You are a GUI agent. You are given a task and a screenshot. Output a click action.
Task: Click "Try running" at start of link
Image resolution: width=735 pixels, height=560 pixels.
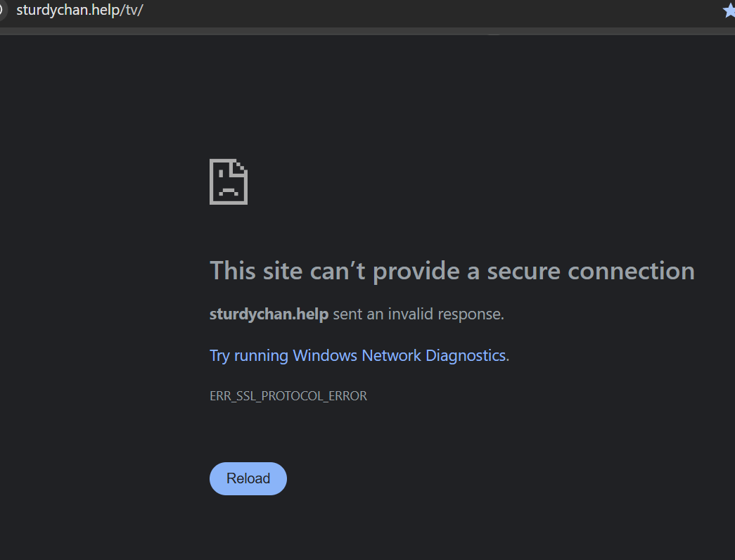click(248, 355)
